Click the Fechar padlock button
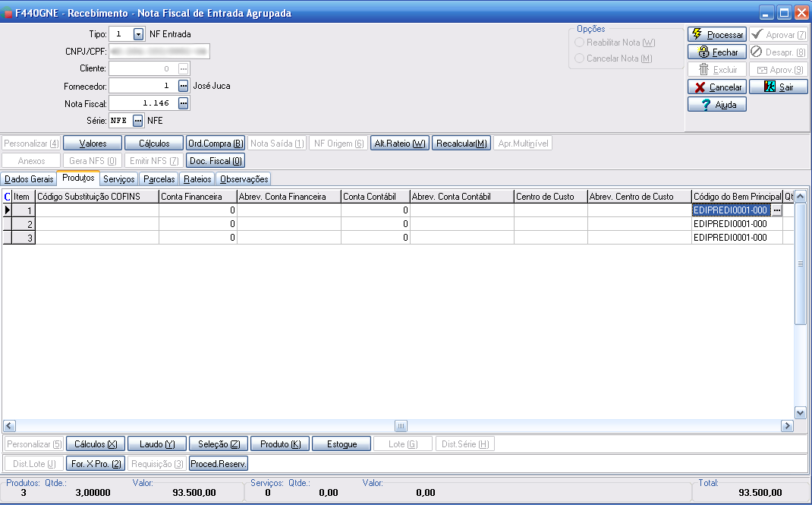The height and width of the screenshot is (505, 812). (716, 52)
